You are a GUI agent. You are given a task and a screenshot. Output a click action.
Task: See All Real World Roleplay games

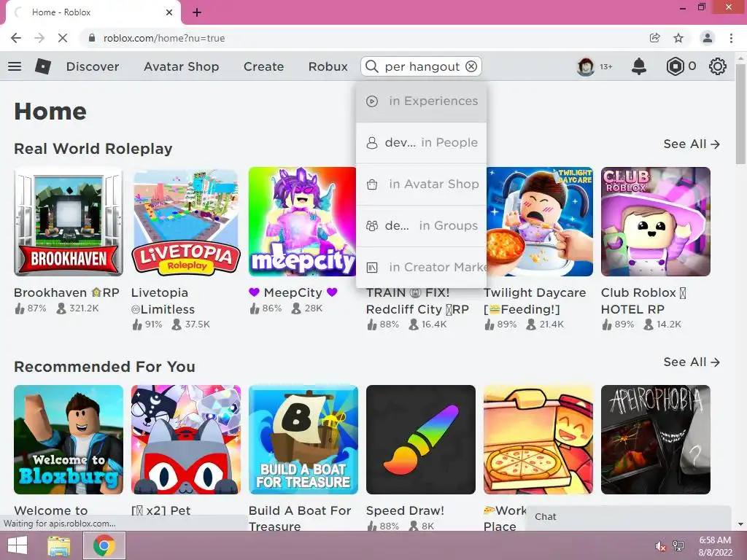(x=692, y=144)
